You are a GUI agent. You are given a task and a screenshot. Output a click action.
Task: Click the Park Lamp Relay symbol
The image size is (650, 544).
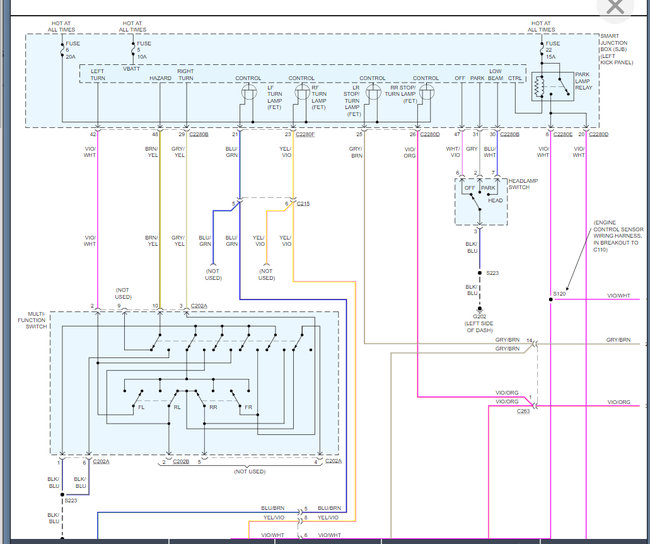[553, 87]
